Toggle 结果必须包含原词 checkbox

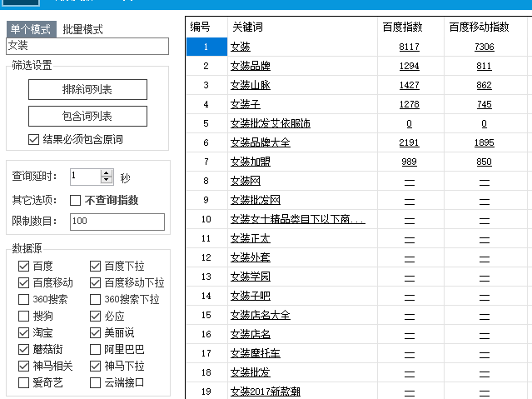click(33, 139)
